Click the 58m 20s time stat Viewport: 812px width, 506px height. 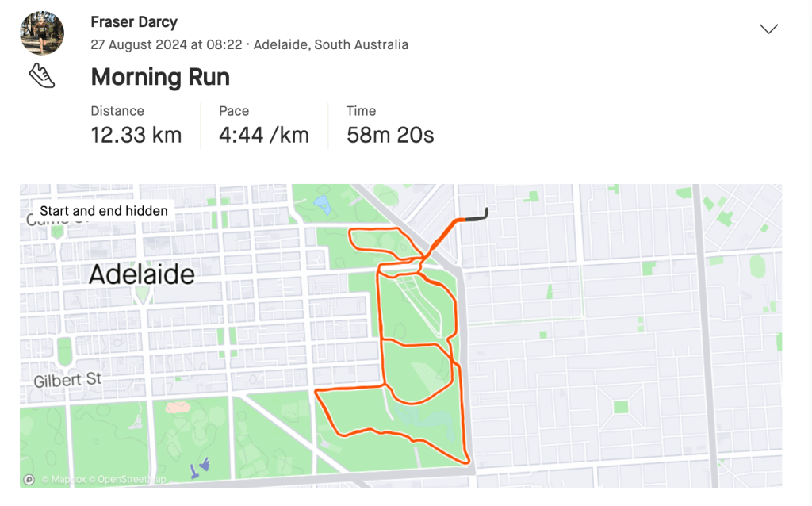coord(390,135)
